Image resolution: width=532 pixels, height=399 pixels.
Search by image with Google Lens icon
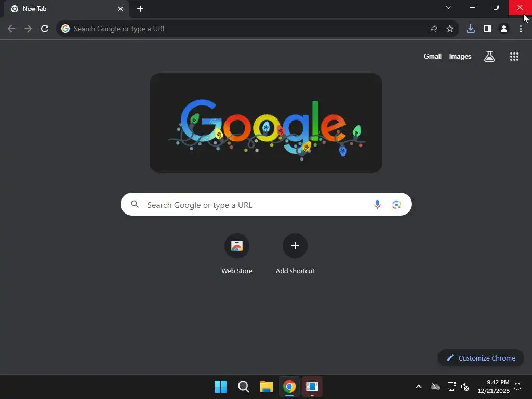click(396, 205)
